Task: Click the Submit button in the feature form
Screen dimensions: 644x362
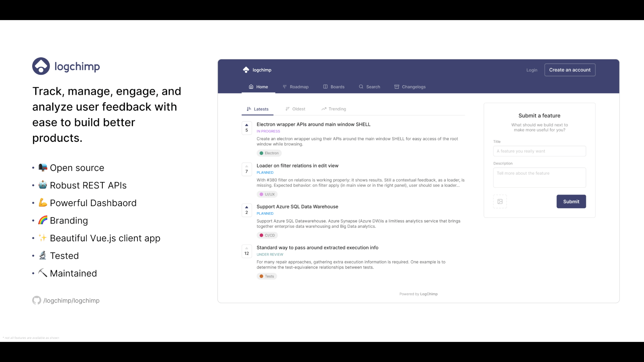Action: pos(571,201)
